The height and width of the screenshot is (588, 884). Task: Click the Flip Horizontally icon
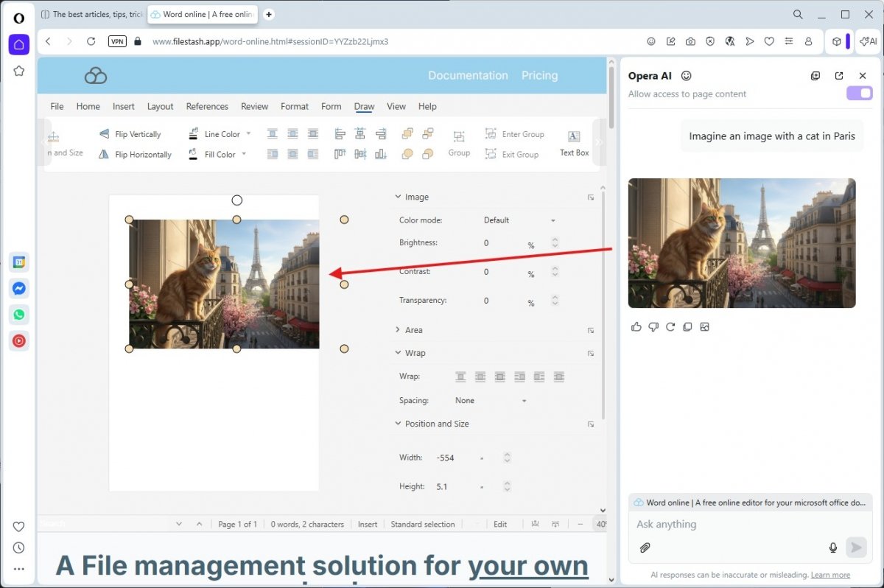pos(103,155)
